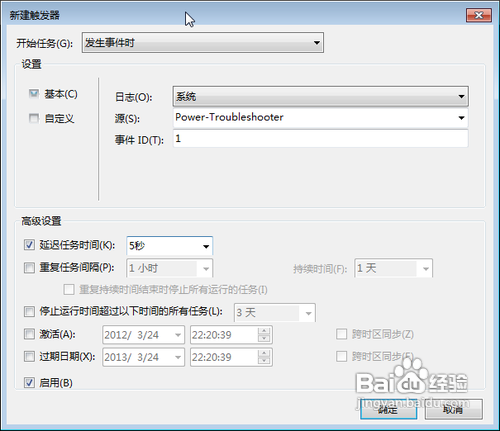Click the expiry time spinner arrows
This screenshot has height=431, width=500.
click(x=264, y=357)
